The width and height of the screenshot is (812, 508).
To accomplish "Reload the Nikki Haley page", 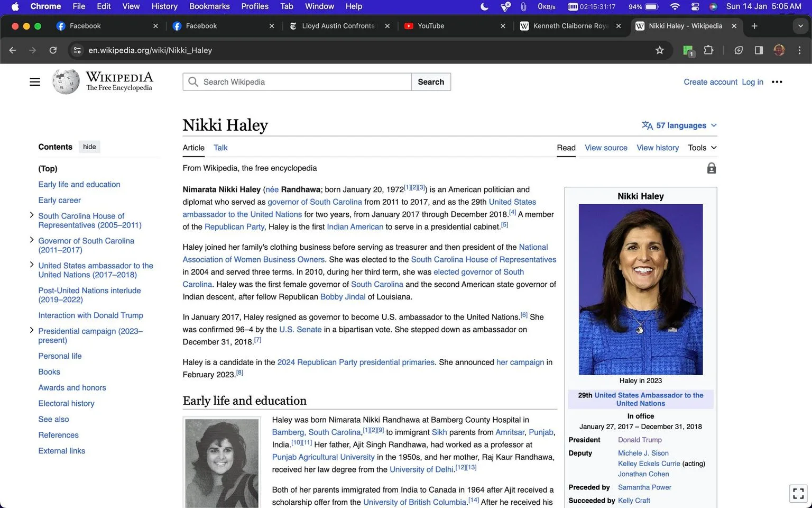I will (53, 50).
